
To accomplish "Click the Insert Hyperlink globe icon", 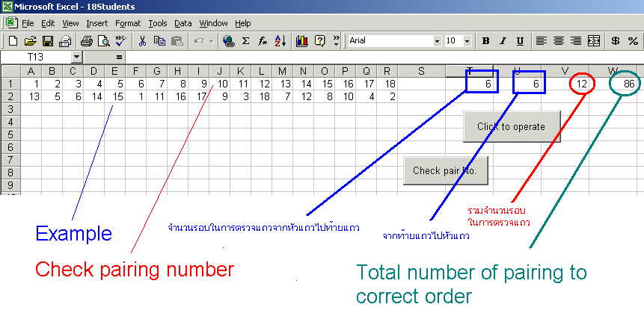I will pyautogui.click(x=228, y=41).
